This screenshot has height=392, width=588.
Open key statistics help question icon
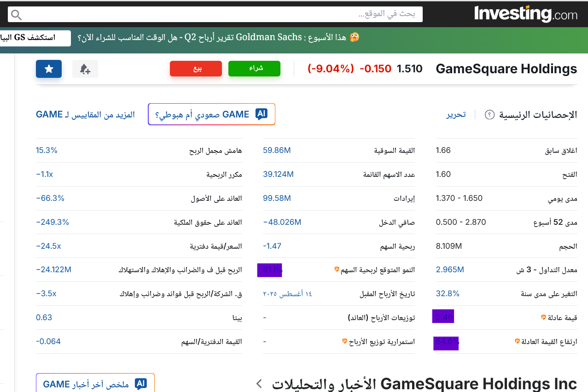click(489, 115)
